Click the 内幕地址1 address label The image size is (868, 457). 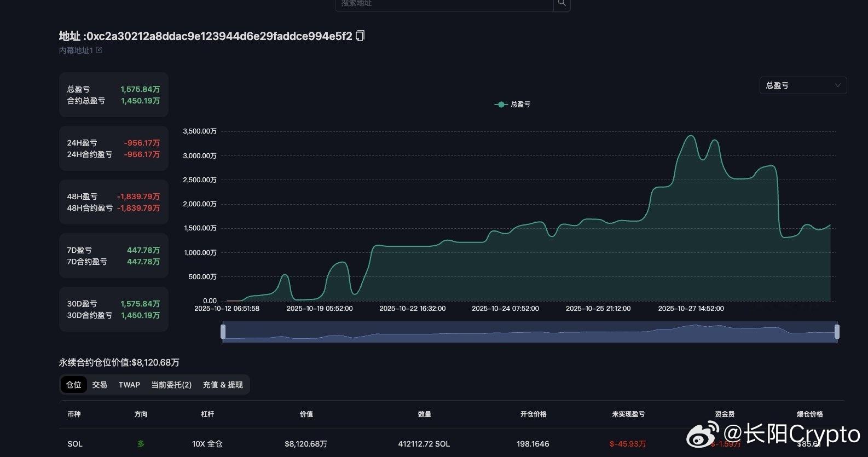[x=76, y=50]
